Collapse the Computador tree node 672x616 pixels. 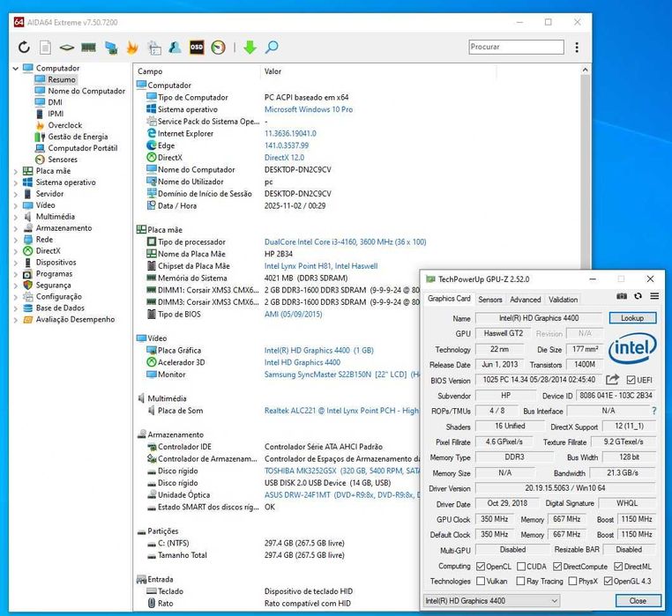tap(15, 68)
